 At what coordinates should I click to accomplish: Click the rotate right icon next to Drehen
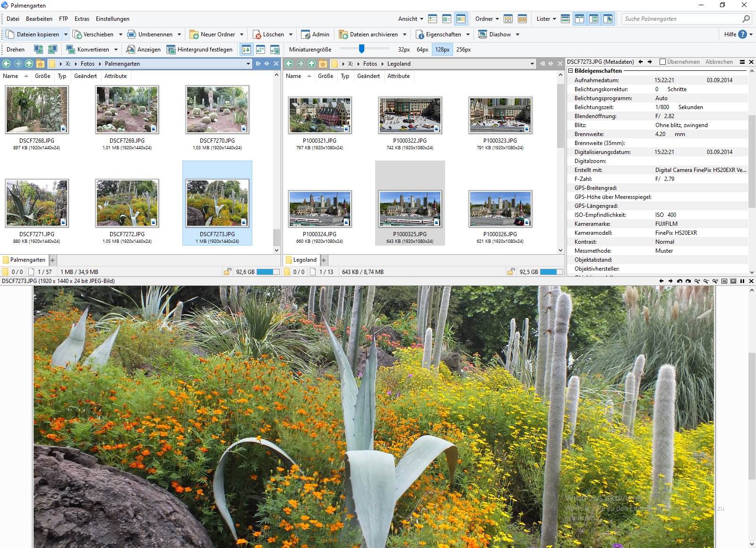click(x=52, y=49)
